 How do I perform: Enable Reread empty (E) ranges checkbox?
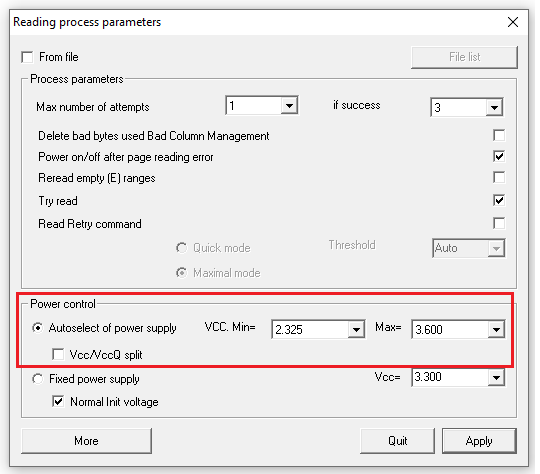pyautogui.click(x=499, y=178)
